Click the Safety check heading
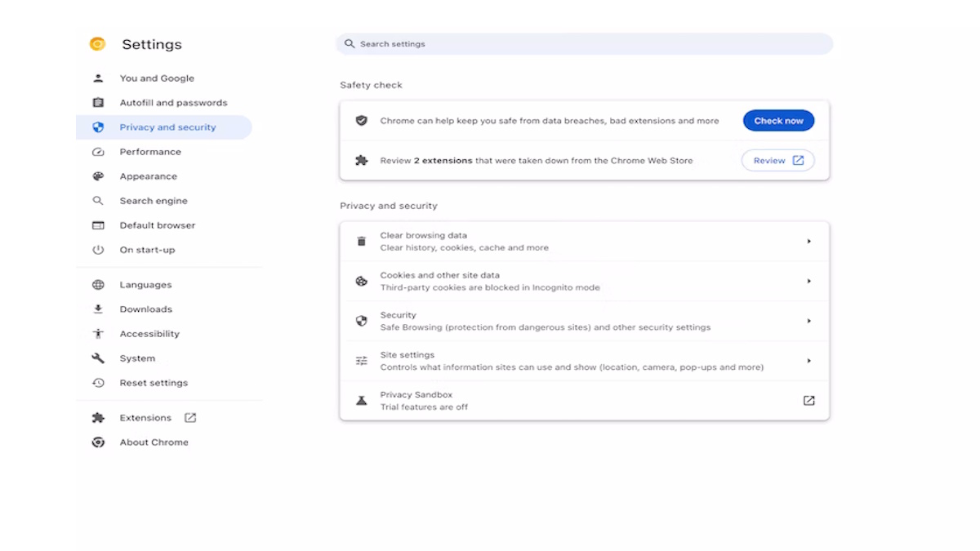This screenshot has width=980, height=551. point(371,85)
